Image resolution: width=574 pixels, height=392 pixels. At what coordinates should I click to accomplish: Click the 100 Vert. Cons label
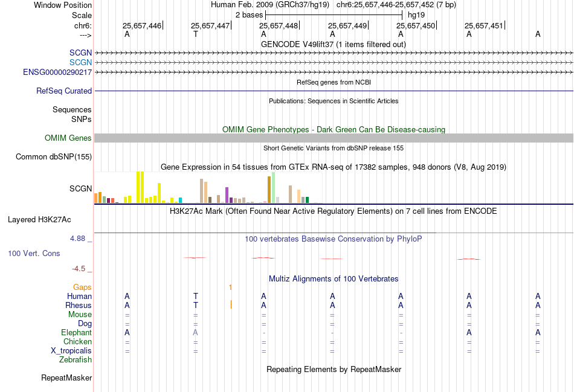click(34, 253)
